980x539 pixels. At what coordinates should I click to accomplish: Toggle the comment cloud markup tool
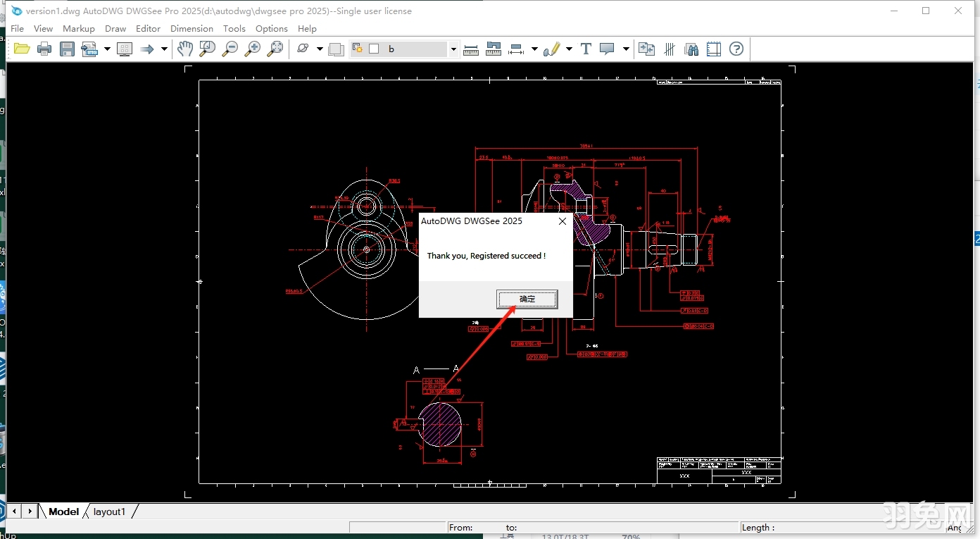pos(606,49)
